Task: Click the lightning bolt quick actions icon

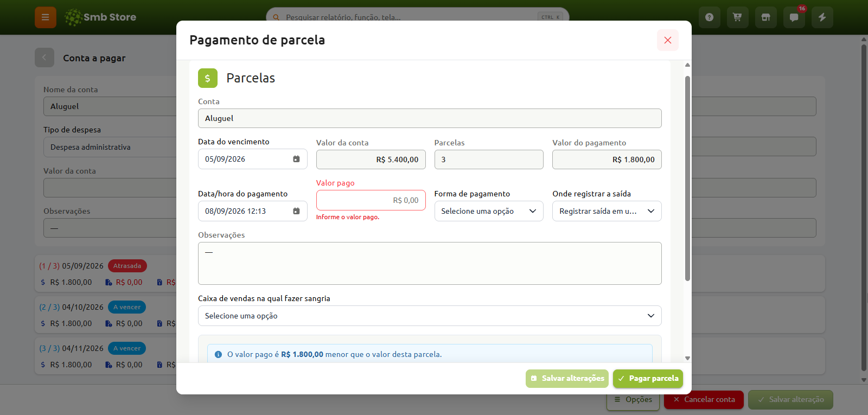Action: pyautogui.click(x=822, y=17)
